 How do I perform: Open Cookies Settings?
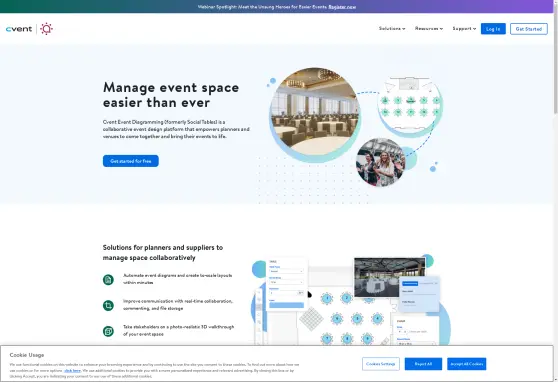click(381, 364)
